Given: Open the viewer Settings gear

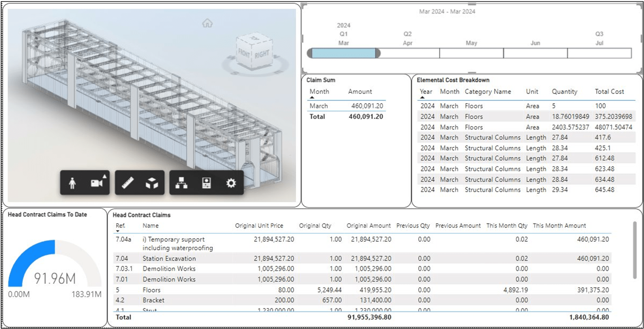Looking at the screenshot, I should coord(231,183).
